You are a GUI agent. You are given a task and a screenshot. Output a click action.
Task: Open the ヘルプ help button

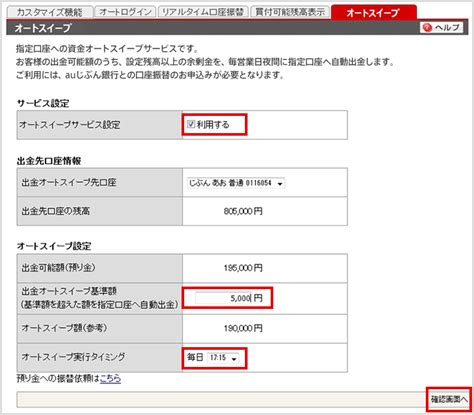[x=441, y=28]
